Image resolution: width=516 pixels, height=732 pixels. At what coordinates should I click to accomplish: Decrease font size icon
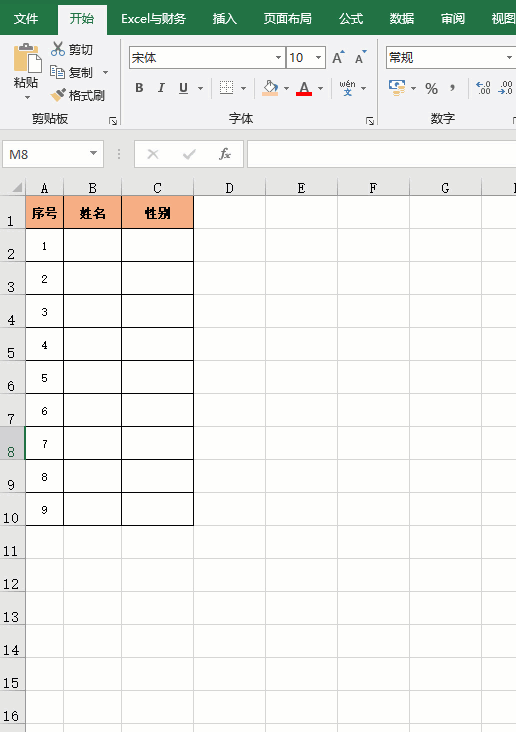(x=360, y=57)
